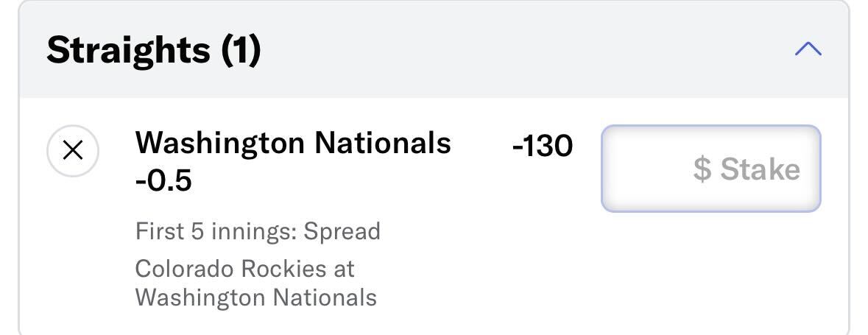Screen dimensions: 868x335
Task: Click the -0.5 spread line
Action: (x=163, y=180)
